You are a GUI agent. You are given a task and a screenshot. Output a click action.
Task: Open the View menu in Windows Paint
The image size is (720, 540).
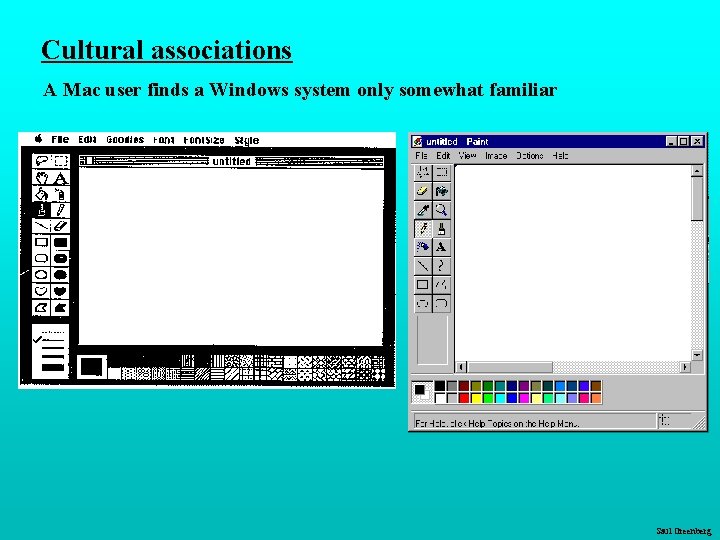pos(467,156)
